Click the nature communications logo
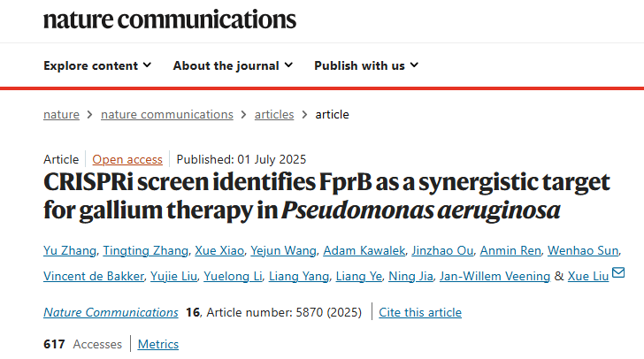The width and height of the screenshot is (644, 359). coord(170,19)
